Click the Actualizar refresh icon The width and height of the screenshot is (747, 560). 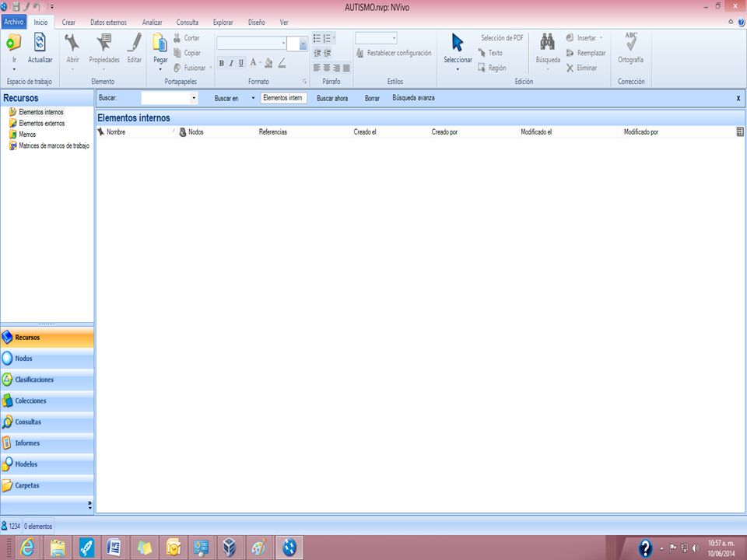[x=40, y=42]
